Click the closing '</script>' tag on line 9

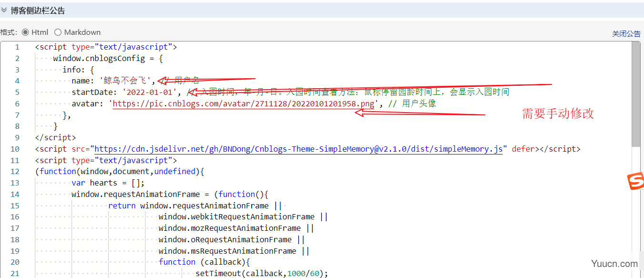tap(55, 137)
